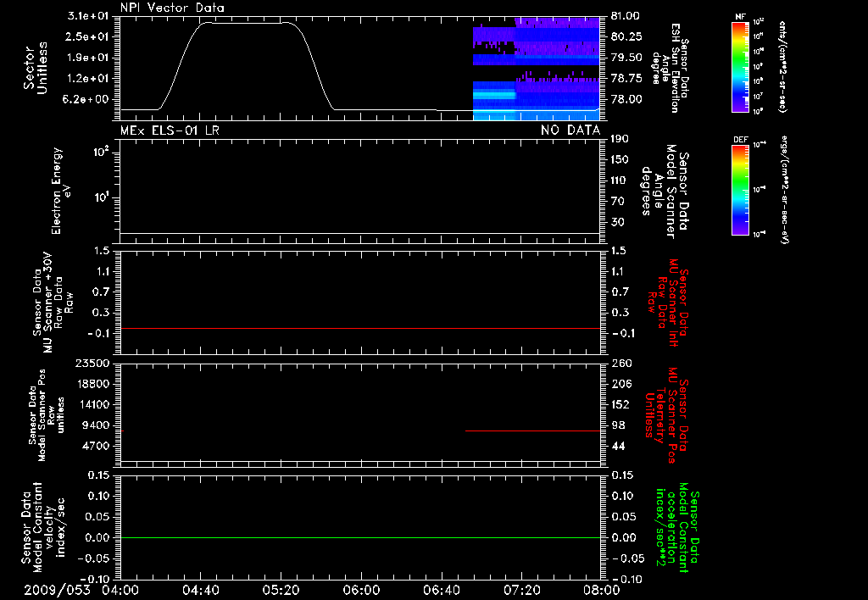
Task: Click the "NO DATA" notice
Action: (x=570, y=130)
